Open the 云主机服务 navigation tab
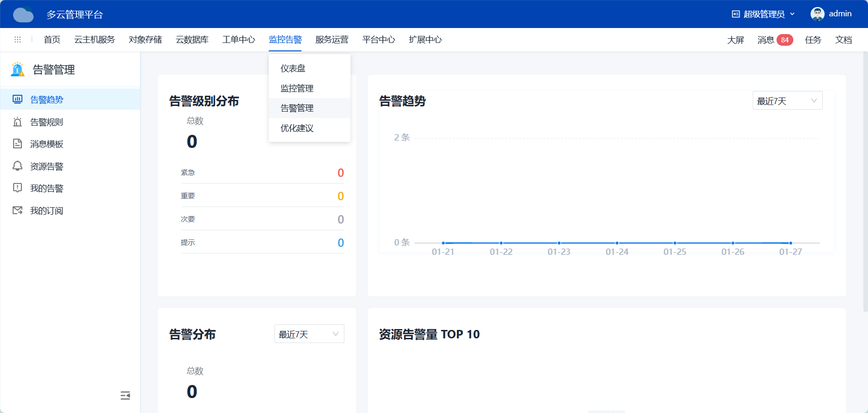Image resolution: width=868 pixels, height=413 pixels. click(x=94, y=40)
